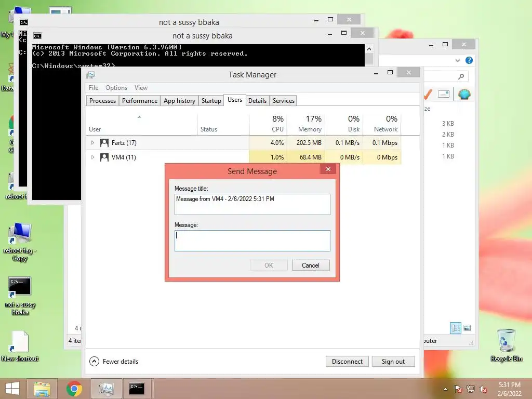Click the front command prompt title icon
Viewport: 532px width, 399px height.
tap(37, 36)
